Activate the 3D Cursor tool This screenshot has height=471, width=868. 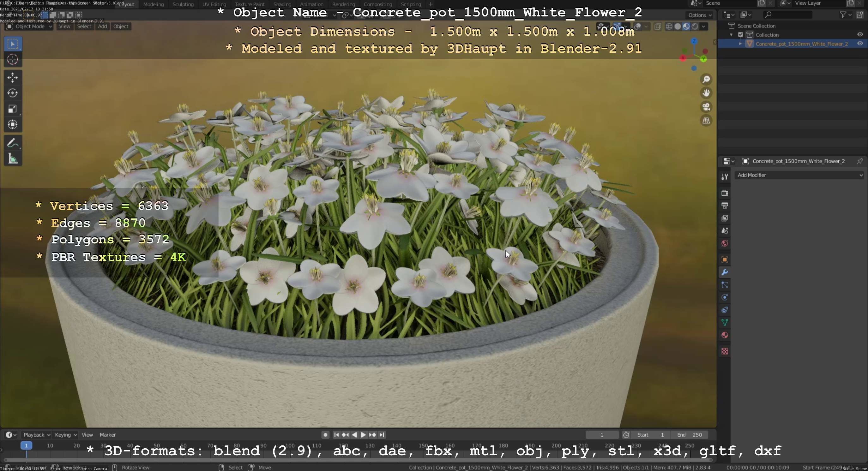coord(13,59)
